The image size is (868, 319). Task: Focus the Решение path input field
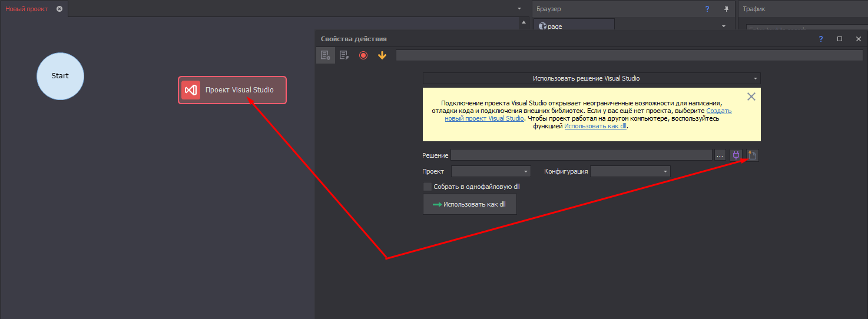581,155
